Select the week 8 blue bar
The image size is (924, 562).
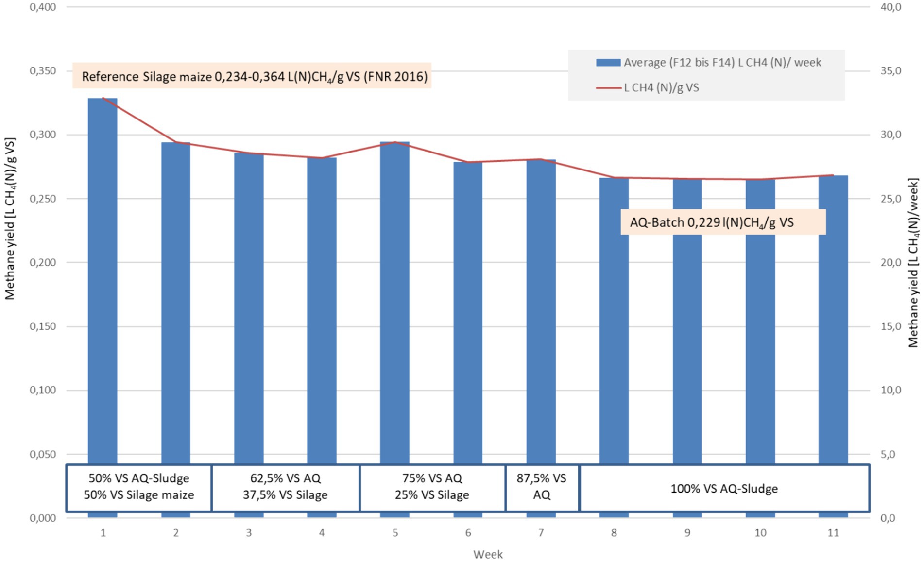click(x=614, y=348)
